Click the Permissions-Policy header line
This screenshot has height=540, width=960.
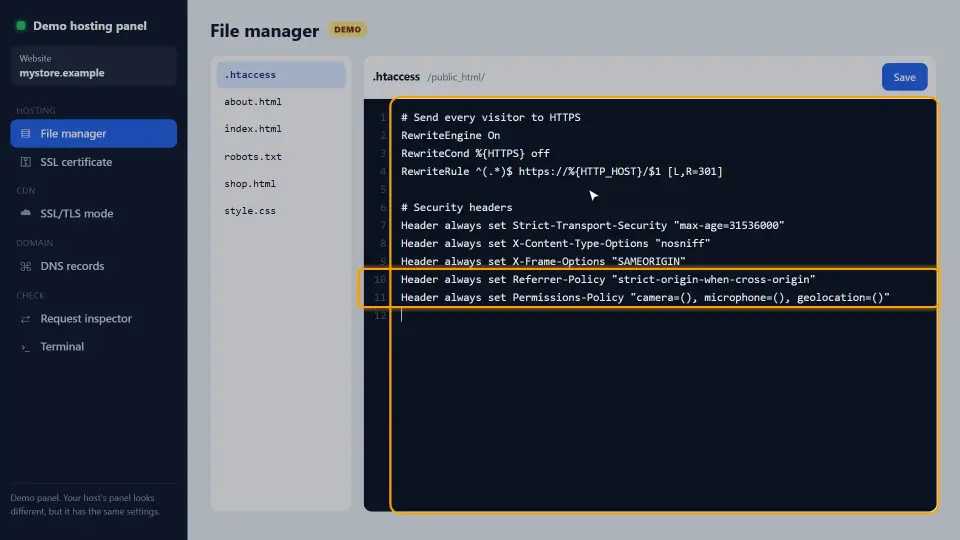coord(645,298)
